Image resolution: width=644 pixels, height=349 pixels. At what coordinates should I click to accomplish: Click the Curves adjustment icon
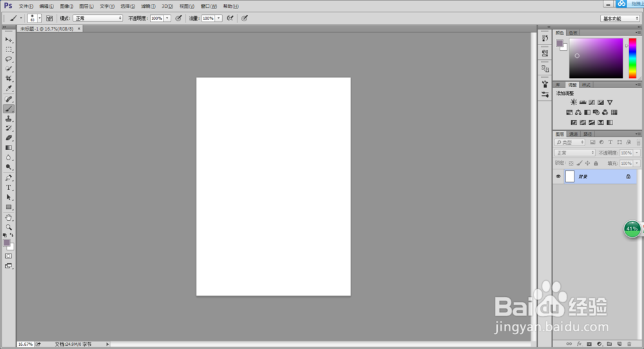point(592,102)
